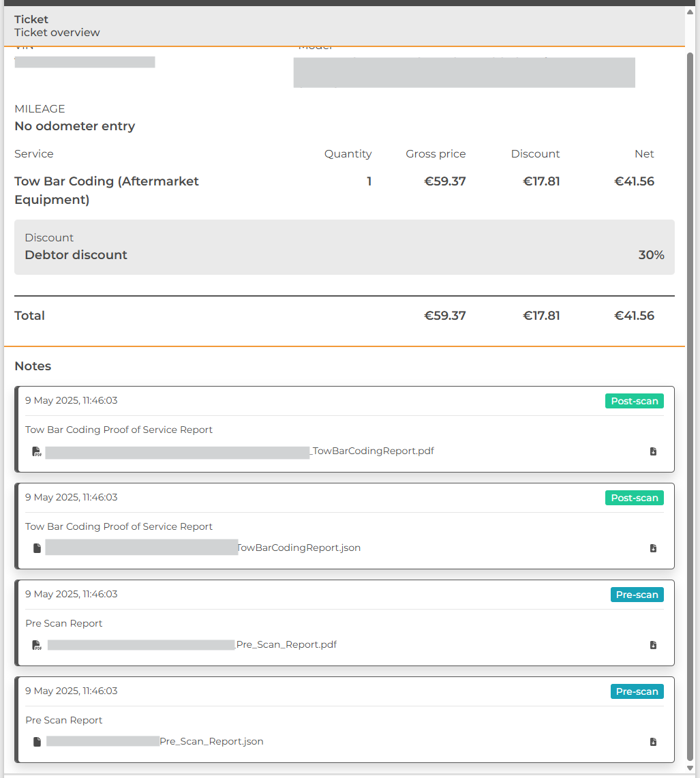Screen dimensions: 700x778
Task: Download the Pre_Scan_Report.json attachment
Action: pyautogui.click(x=653, y=742)
